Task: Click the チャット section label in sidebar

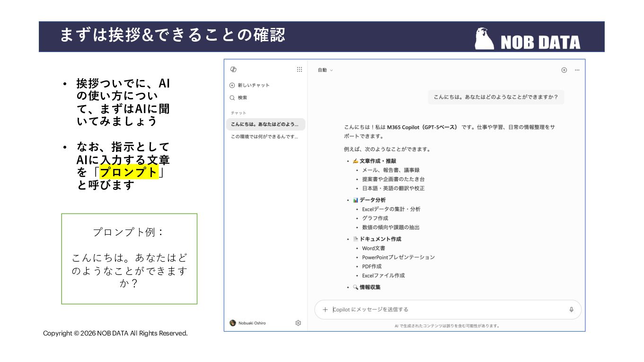Action: click(x=238, y=113)
